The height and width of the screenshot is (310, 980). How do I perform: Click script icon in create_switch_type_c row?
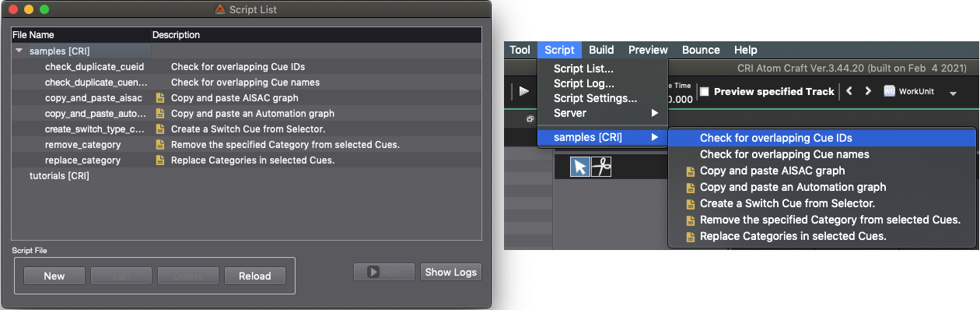click(160, 129)
